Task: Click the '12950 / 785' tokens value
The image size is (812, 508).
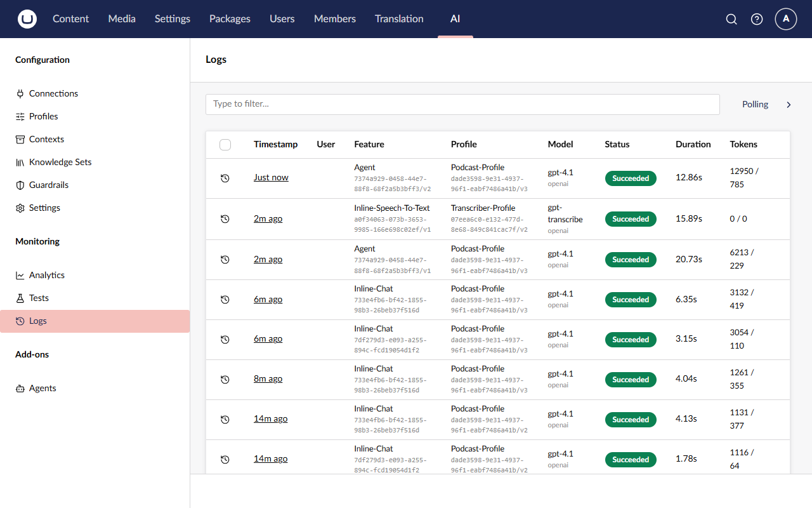Action: (744, 178)
